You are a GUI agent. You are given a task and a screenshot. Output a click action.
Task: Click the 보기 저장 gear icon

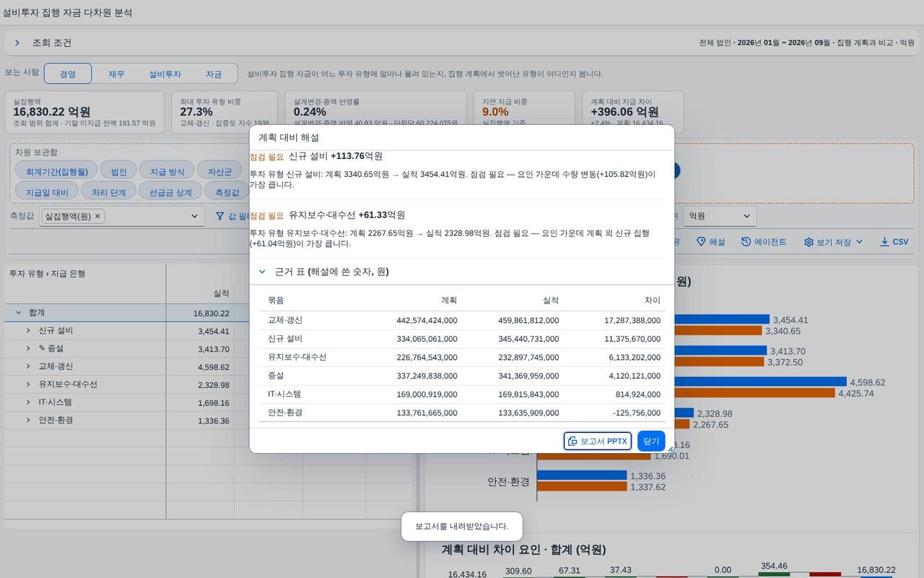pos(808,242)
